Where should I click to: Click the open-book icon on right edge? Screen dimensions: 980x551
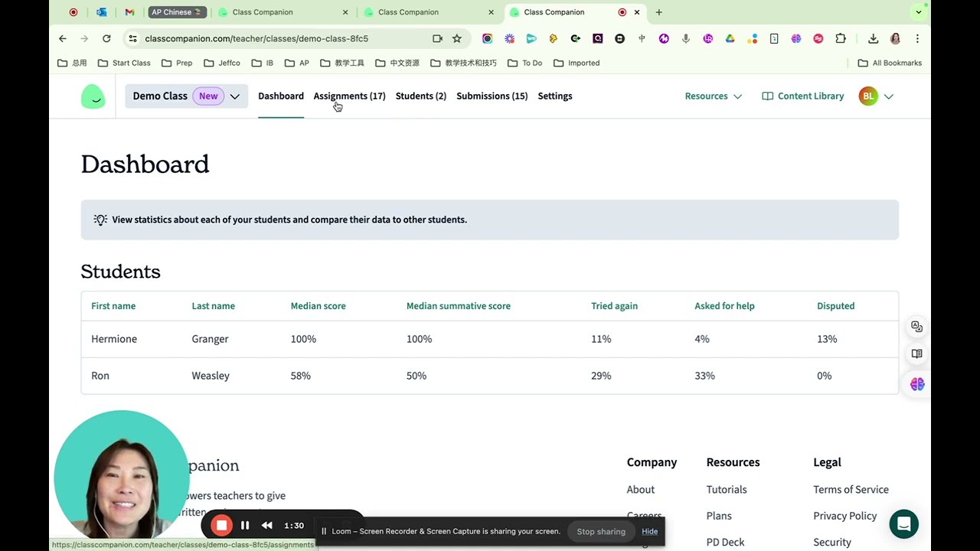(x=916, y=354)
